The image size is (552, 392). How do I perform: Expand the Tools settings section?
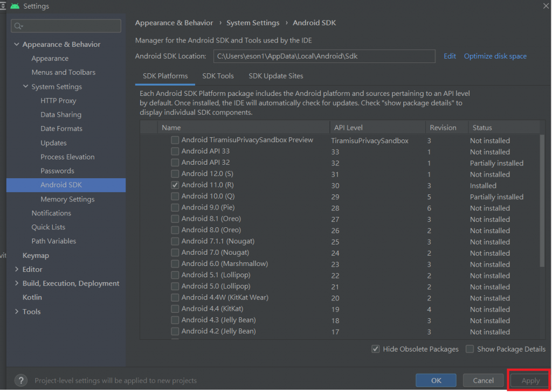click(x=17, y=311)
